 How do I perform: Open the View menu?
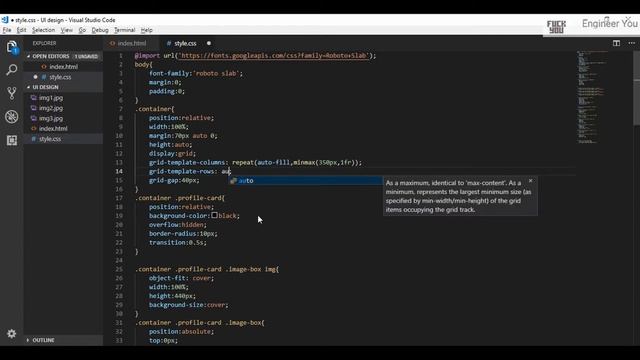click(67, 30)
